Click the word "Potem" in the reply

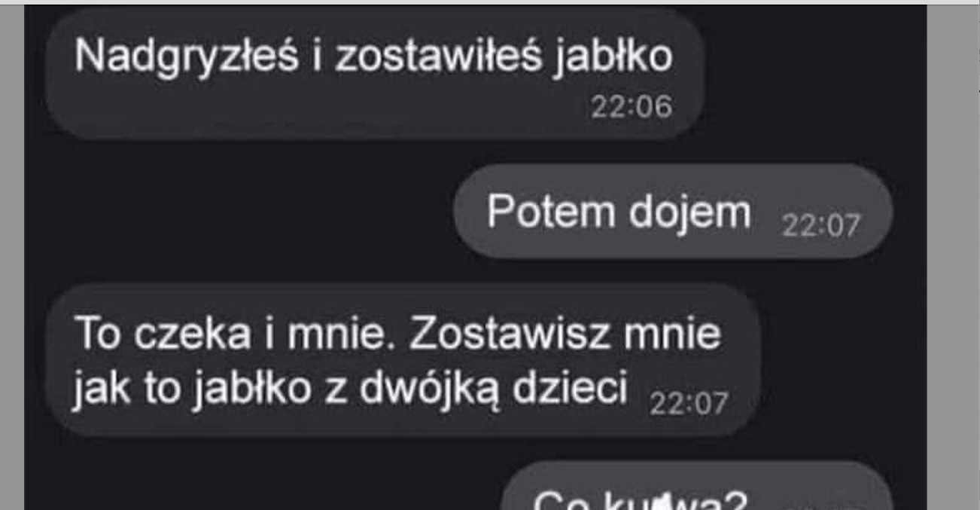(550, 211)
